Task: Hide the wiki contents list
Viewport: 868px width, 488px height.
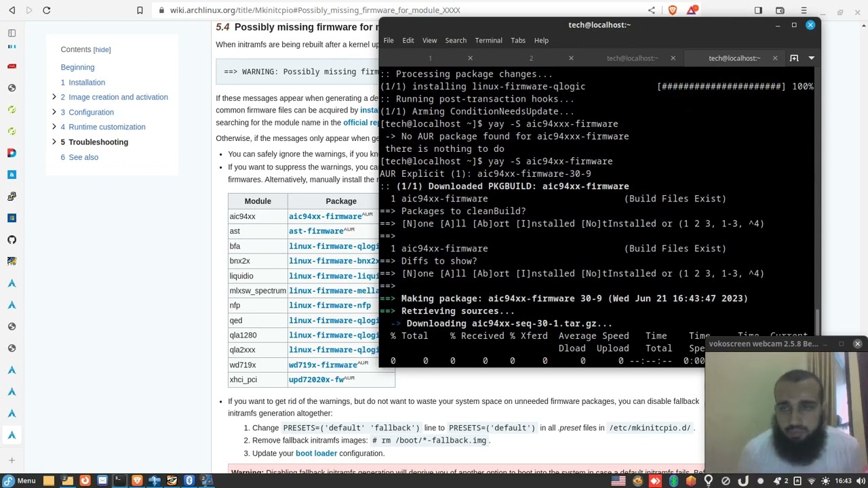Action: 102,49
